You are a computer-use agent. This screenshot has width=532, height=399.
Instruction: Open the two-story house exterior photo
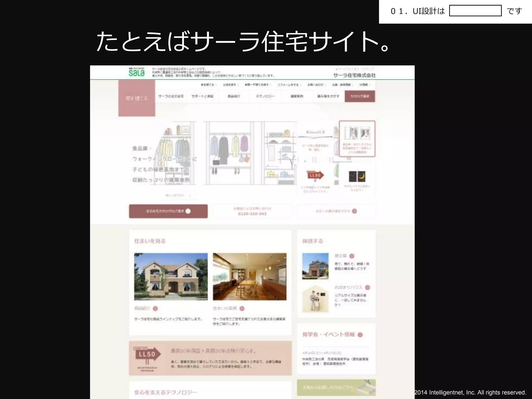[171, 277]
